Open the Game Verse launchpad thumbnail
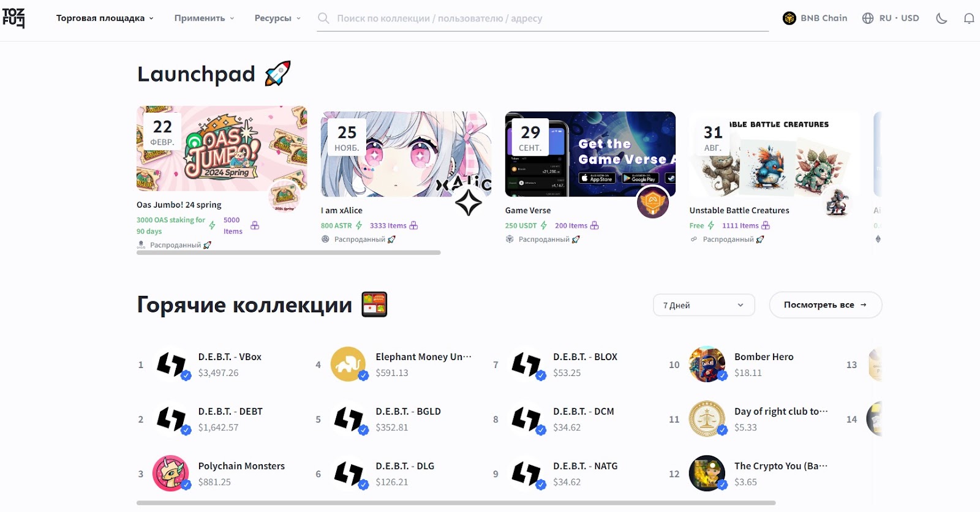 point(590,154)
